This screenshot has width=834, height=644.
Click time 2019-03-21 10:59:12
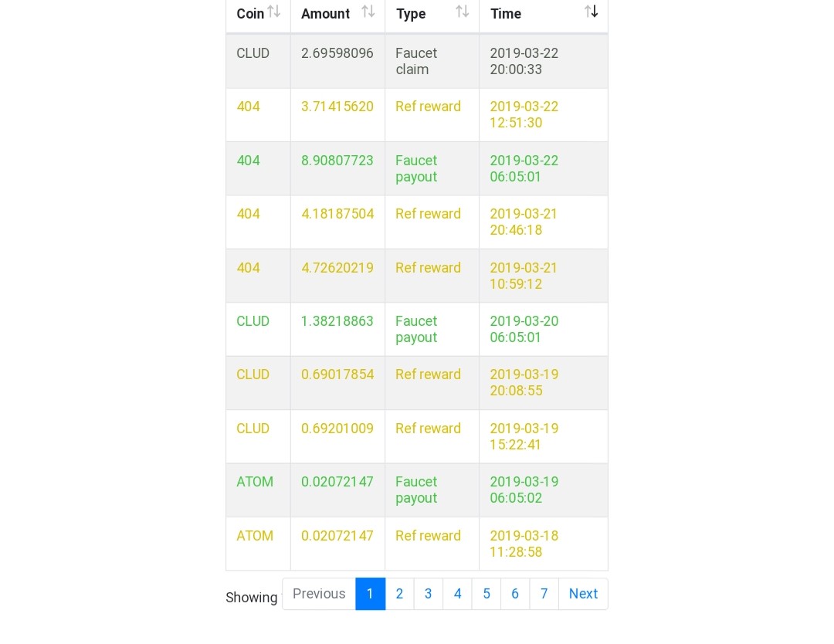[x=524, y=276]
